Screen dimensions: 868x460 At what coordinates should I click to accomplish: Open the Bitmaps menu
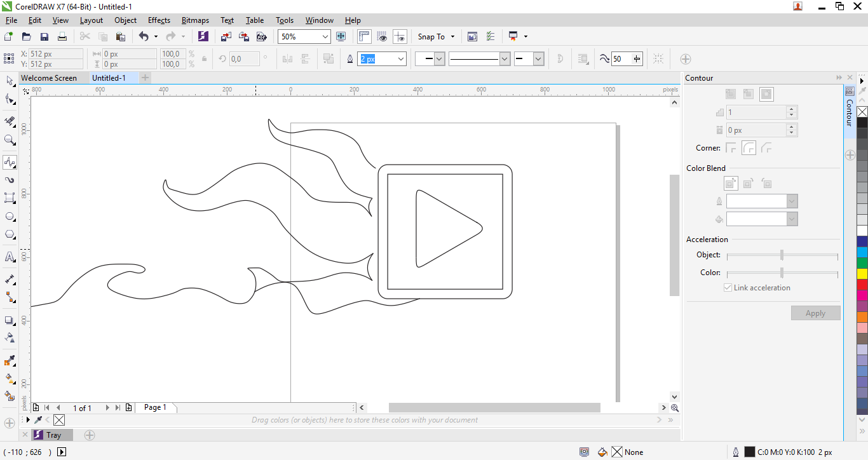[195, 20]
